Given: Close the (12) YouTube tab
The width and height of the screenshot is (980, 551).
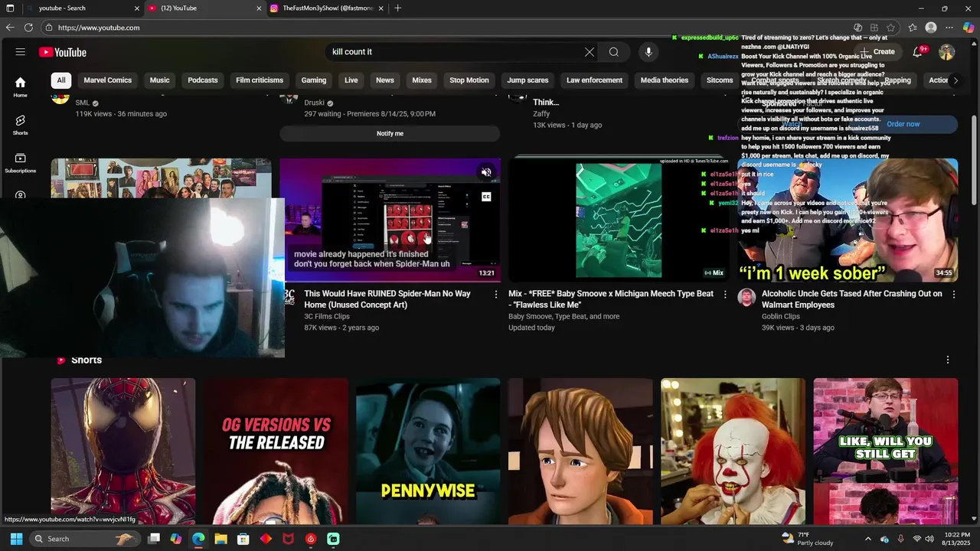Looking at the screenshot, I should (259, 8).
